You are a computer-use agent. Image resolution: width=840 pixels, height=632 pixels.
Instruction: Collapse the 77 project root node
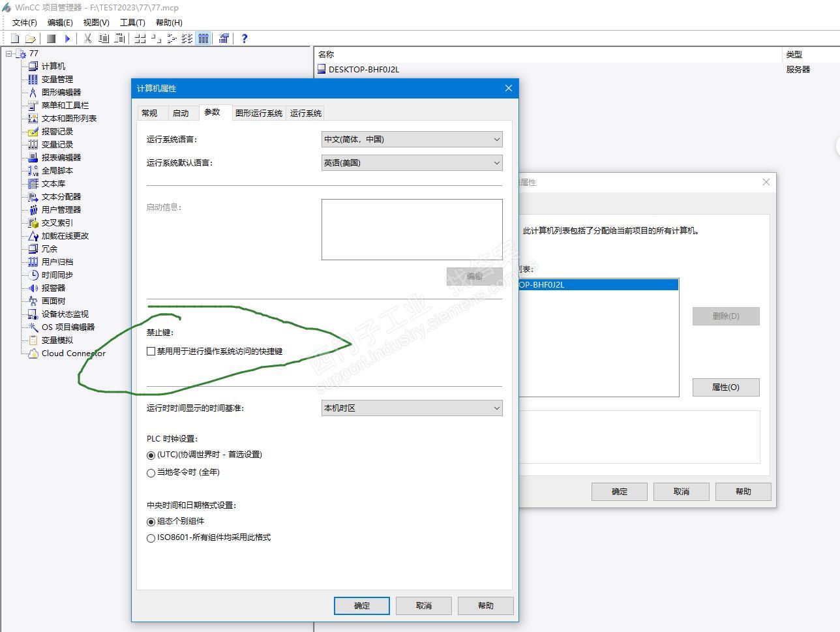[9, 53]
